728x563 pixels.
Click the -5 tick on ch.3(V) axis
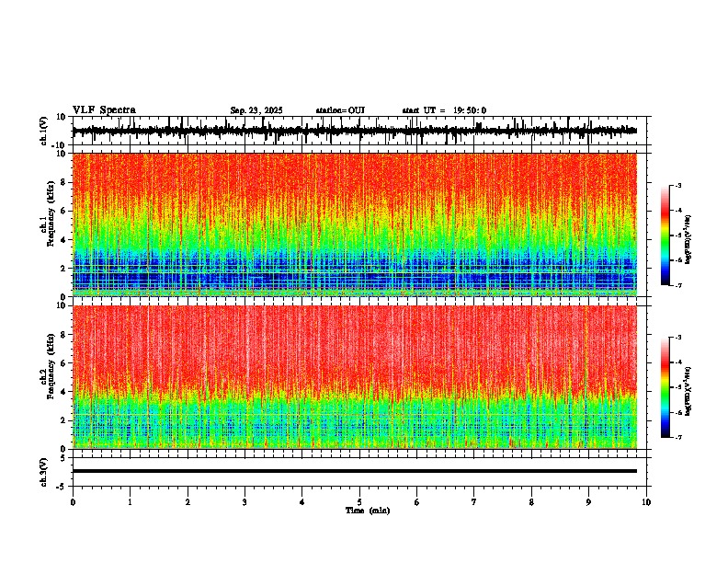tap(62, 487)
